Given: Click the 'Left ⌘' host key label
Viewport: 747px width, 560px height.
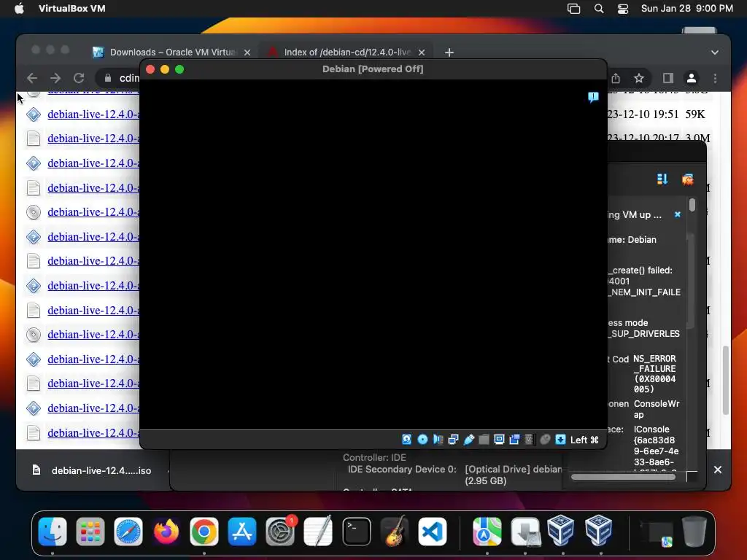Looking at the screenshot, I should click(584, 440).
